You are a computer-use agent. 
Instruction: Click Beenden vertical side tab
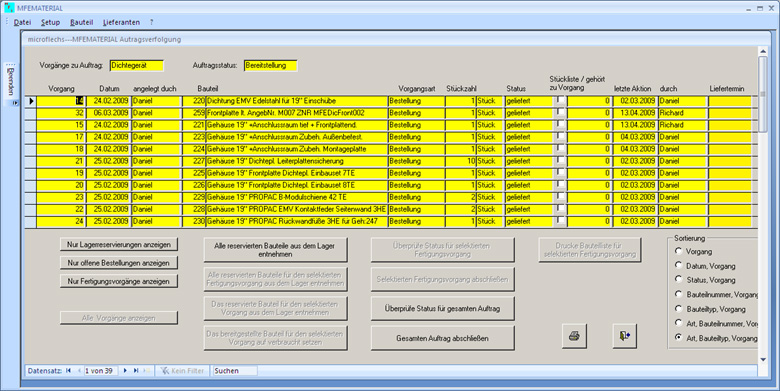[x=10, y=81]
